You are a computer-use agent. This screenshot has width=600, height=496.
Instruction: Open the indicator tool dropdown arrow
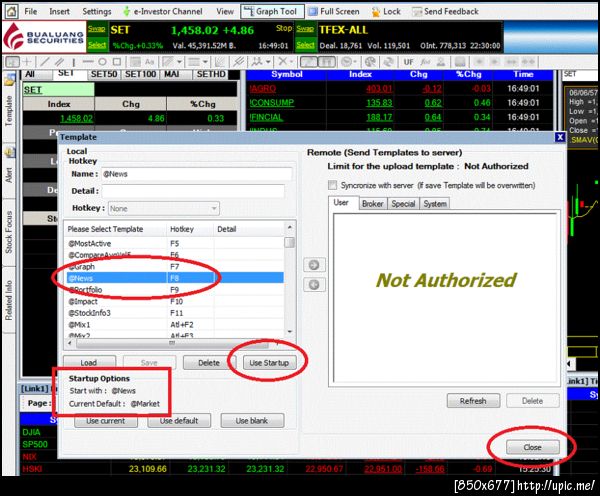(x=268, y=62)
